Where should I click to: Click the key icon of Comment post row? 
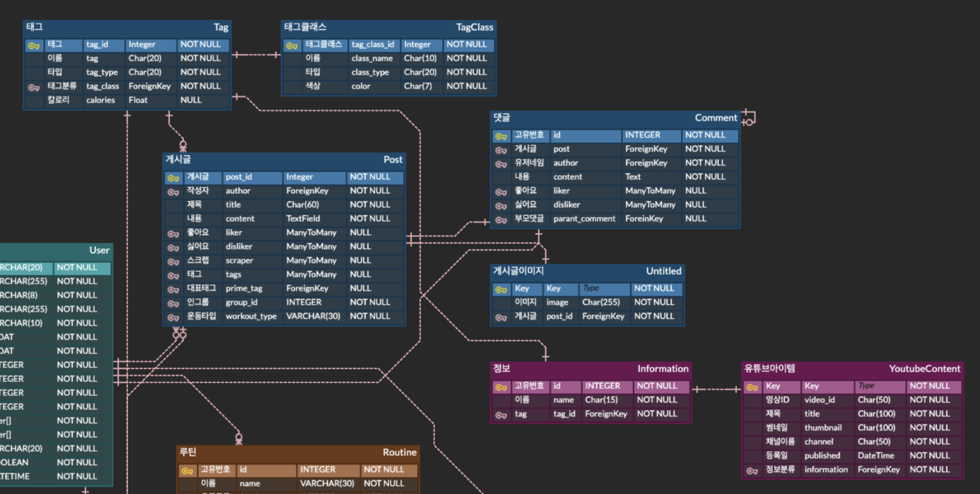click(501, 151)
